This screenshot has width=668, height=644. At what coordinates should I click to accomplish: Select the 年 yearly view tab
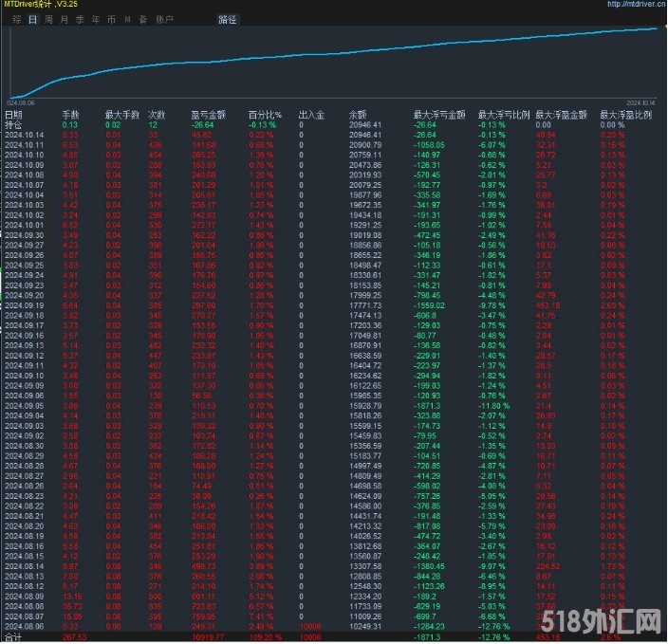click(96, 19)
